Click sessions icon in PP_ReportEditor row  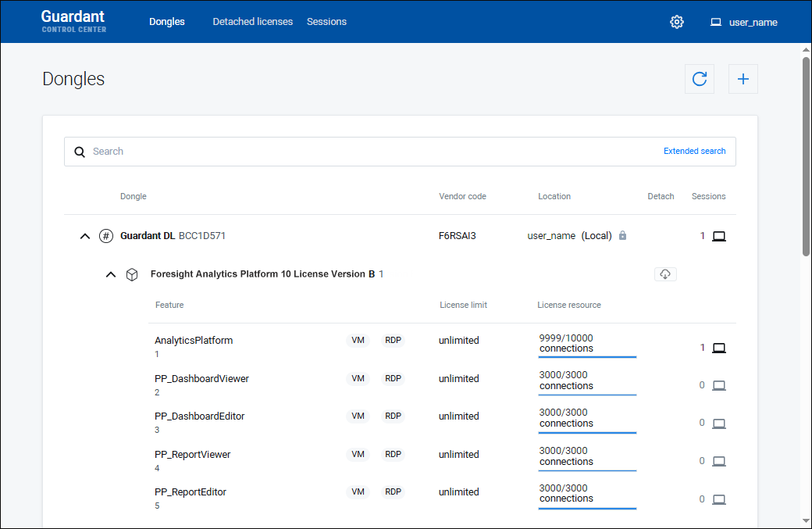[x=719, y=499]
